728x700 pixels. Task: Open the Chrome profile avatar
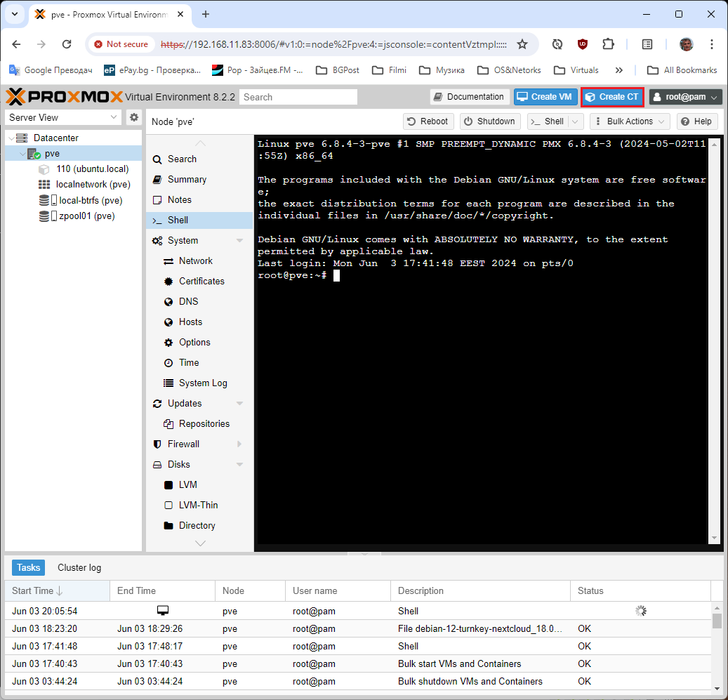686,44
